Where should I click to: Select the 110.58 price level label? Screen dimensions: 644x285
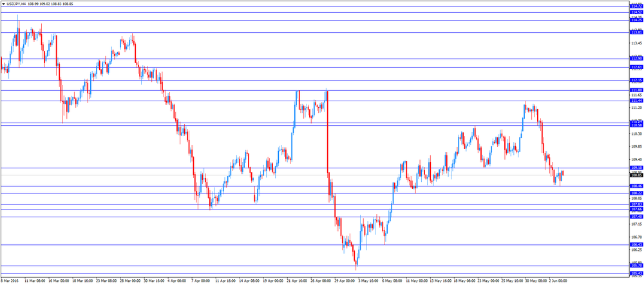(x=637, y=125)
